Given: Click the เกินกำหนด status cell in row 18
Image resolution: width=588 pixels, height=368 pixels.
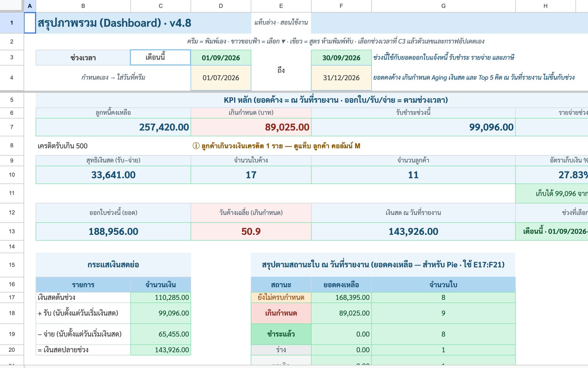Looking at the screenshot, I should pos(281,313).
